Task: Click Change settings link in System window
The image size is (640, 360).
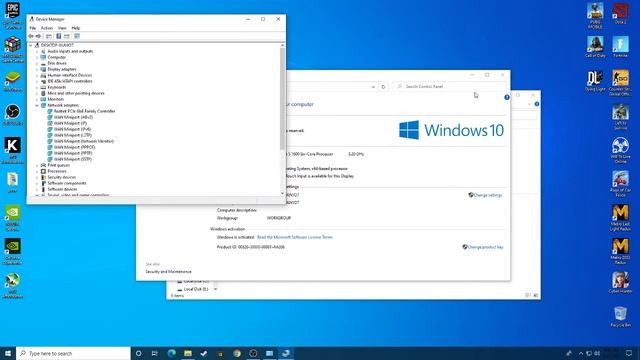Action: pos(488,195)
